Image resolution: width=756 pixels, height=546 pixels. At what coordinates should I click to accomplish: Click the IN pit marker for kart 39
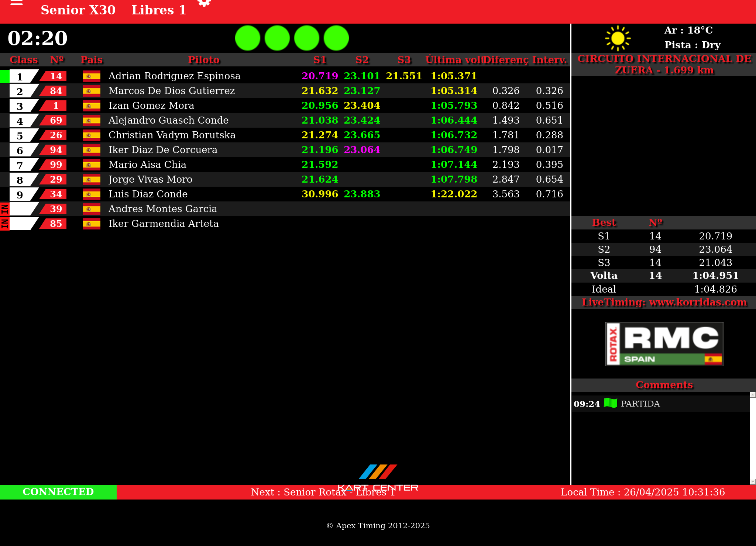[x=4, y=209]
